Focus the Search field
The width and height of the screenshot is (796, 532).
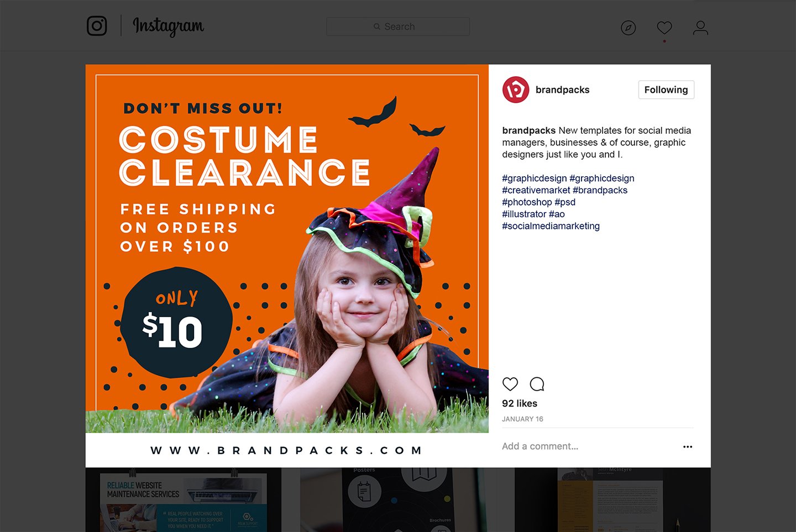(398, 27)
